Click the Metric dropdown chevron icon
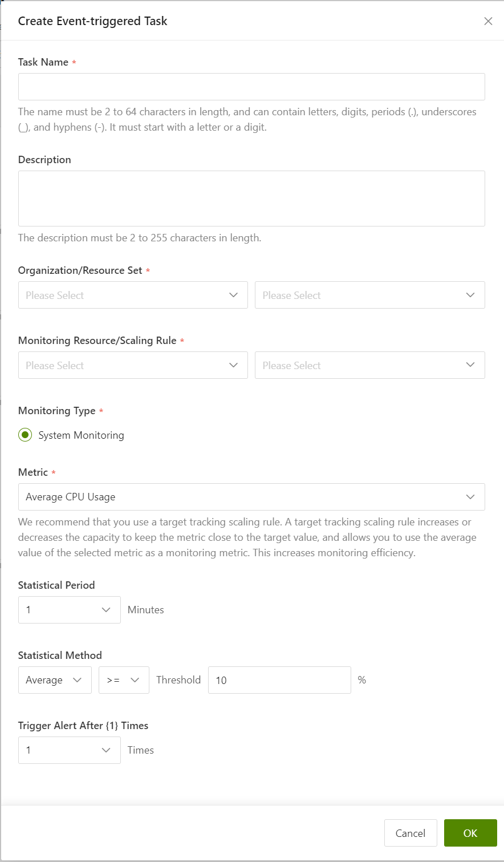The image size is (504, 862). 470,497
